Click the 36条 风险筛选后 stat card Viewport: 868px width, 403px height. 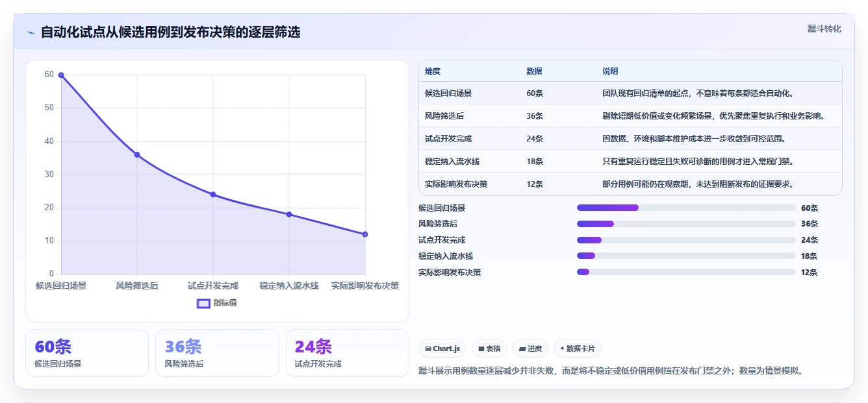pyautogui.click(x=217, y=353)
